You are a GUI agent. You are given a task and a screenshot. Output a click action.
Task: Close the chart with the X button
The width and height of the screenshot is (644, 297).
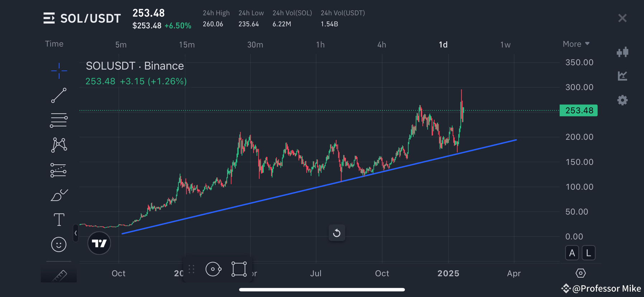[x=622, y=18]
